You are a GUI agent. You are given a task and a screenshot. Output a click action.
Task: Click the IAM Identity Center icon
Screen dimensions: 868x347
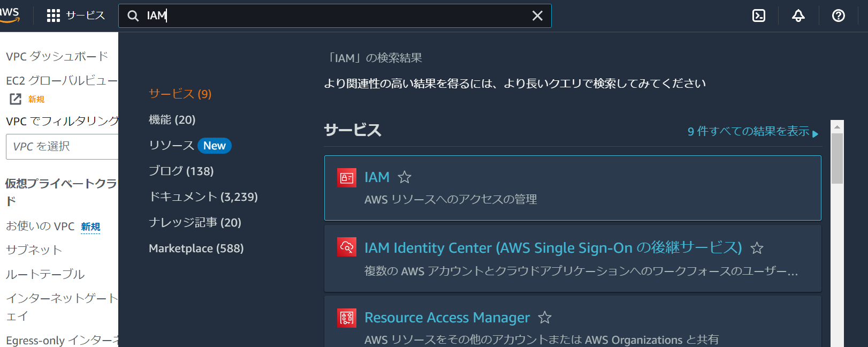(347, 247)
